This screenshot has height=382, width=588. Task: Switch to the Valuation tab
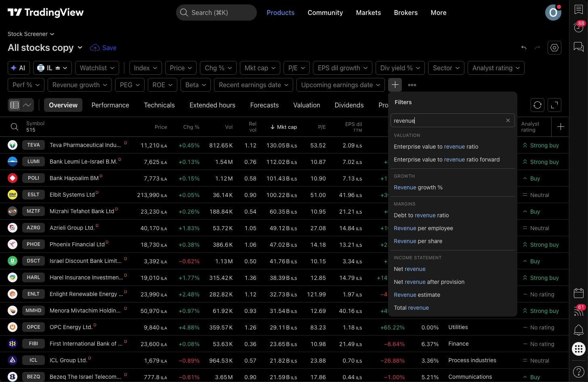point(307,105)
